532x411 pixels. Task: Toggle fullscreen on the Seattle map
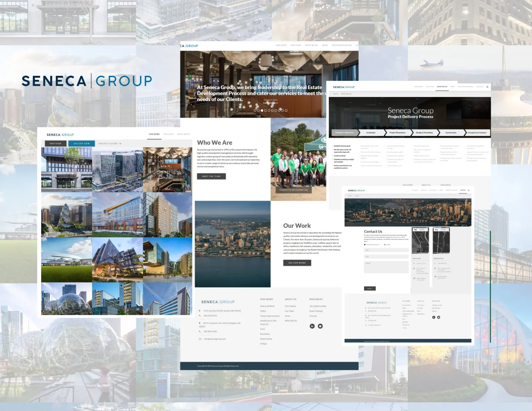pos(426,230)
